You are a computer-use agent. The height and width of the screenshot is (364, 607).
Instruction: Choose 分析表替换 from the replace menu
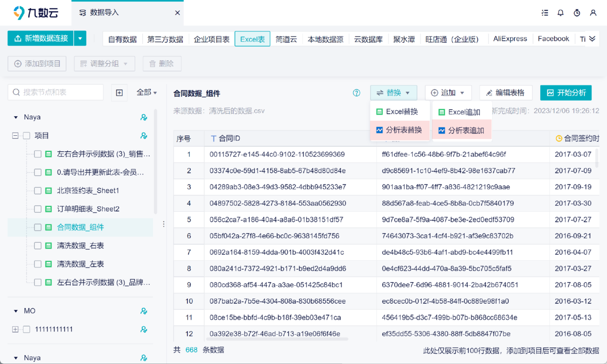coord(400,130)
